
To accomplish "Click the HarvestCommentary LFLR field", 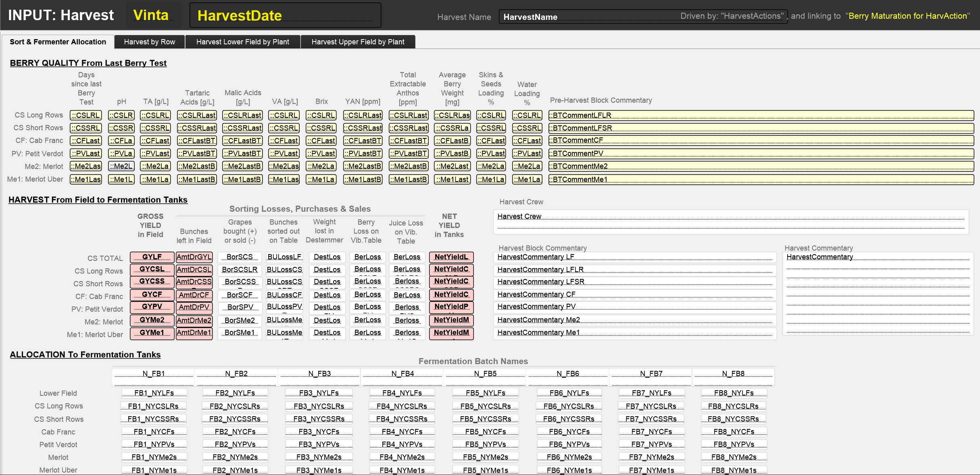I will pyautogui.click(x=635, y=270).
